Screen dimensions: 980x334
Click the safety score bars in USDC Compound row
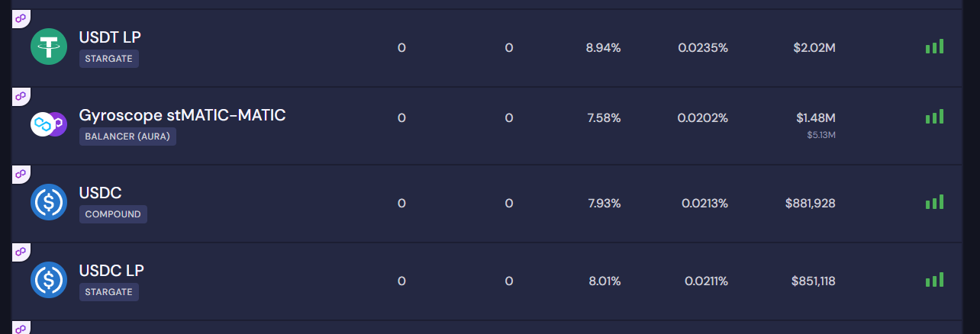click(934, 202)
